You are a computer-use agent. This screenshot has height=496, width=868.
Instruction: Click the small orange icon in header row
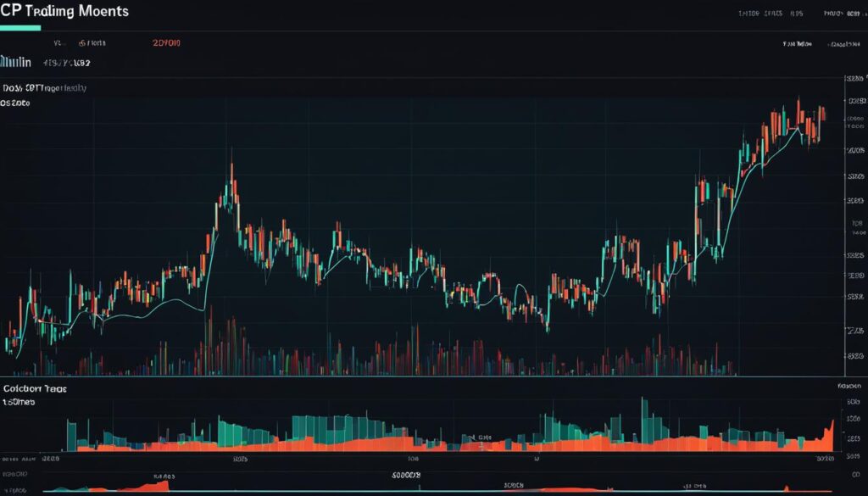[82, 42]
